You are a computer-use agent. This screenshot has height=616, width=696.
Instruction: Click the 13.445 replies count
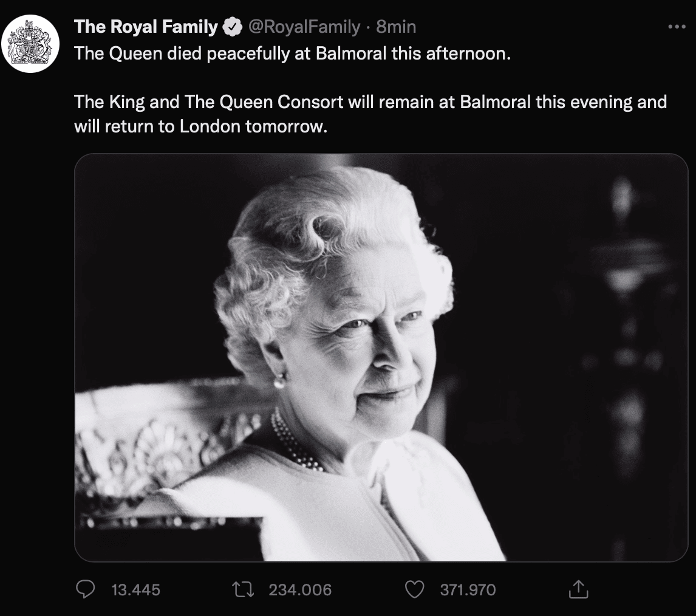[135, 590]
